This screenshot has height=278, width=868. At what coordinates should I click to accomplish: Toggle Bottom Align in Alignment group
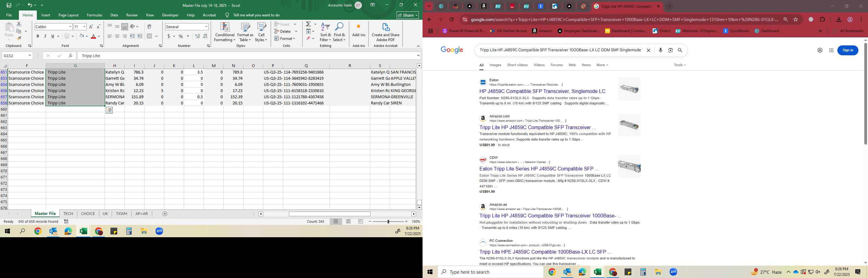pos(125,27)
